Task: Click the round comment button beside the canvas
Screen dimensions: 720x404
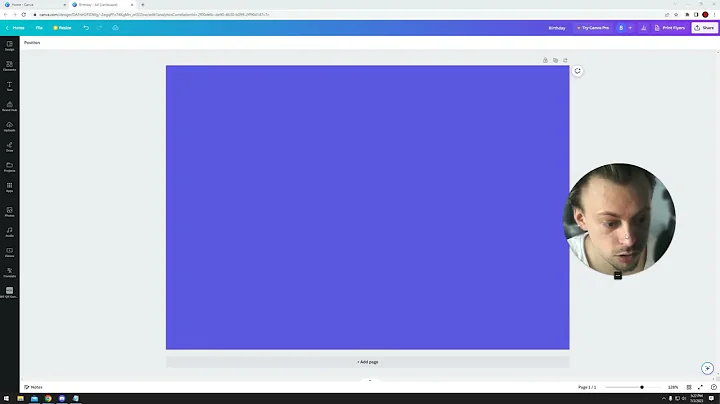Action: 578,71
